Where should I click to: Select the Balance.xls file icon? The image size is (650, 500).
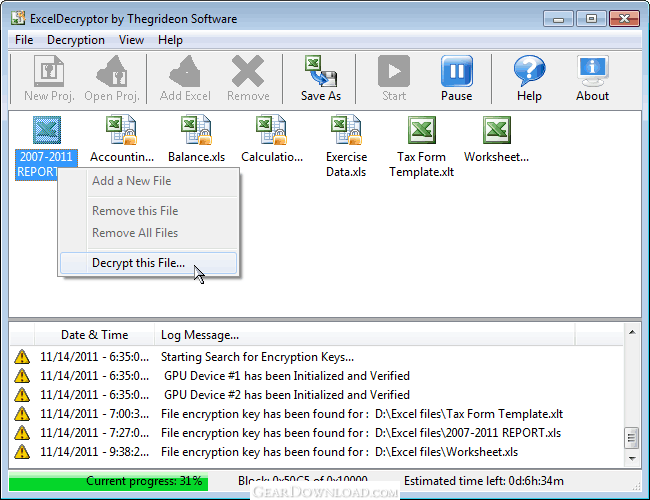click(x=196, y=130)
